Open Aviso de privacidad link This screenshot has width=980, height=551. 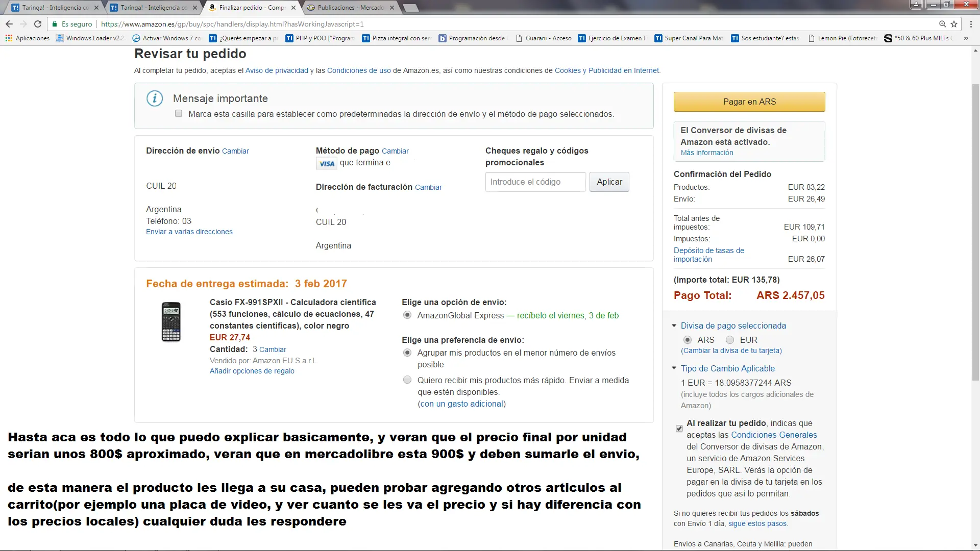click(x=277, y=70)
